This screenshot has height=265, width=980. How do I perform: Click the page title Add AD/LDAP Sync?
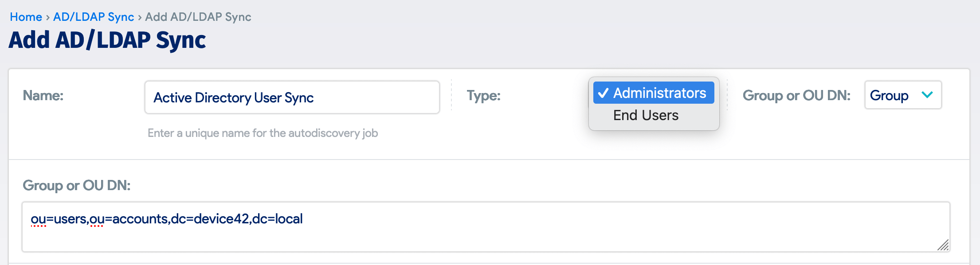(x=107, y=40)
